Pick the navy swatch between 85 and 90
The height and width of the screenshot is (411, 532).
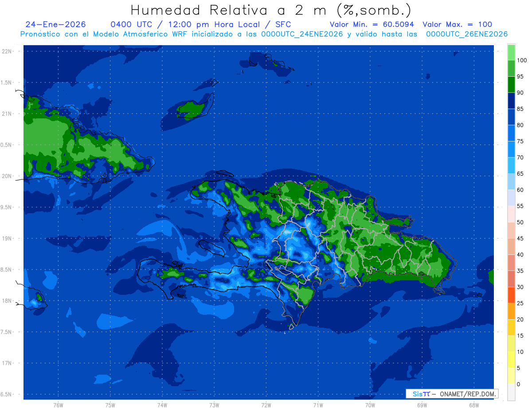point(511,101)
